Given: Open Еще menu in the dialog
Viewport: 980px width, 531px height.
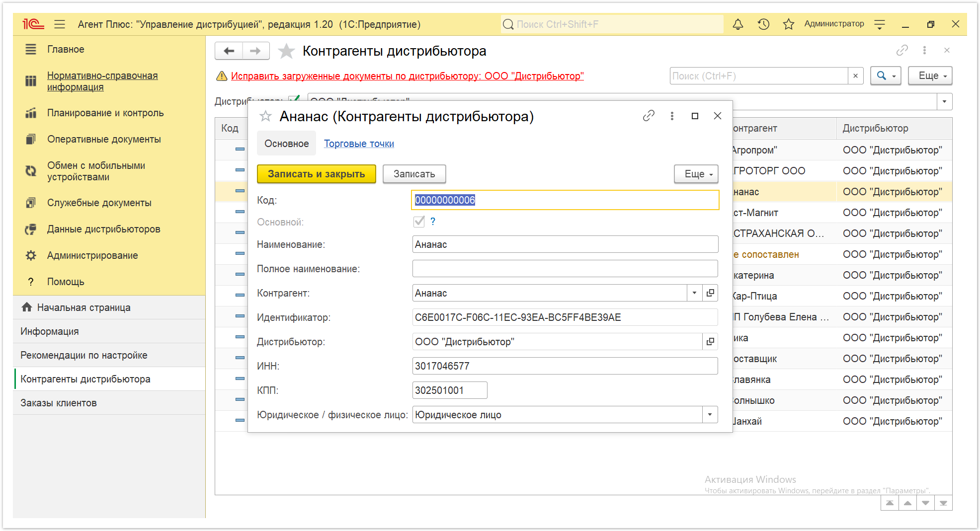Looking at the screenshot, I should pos(696,174).
